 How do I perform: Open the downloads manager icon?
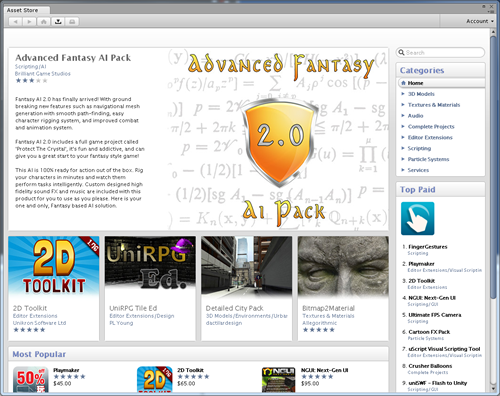(58, 22)
